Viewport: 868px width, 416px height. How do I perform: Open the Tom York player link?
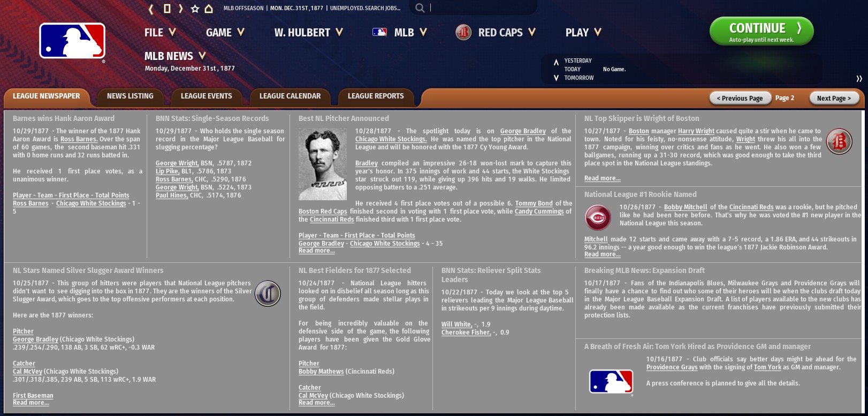(x=767, y=367)
